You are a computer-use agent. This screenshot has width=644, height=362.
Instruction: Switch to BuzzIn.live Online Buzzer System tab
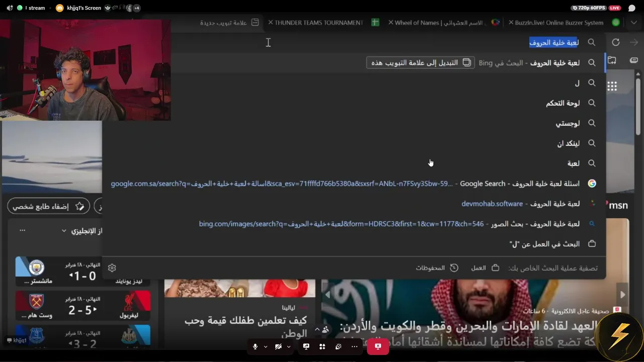point(563,23)
